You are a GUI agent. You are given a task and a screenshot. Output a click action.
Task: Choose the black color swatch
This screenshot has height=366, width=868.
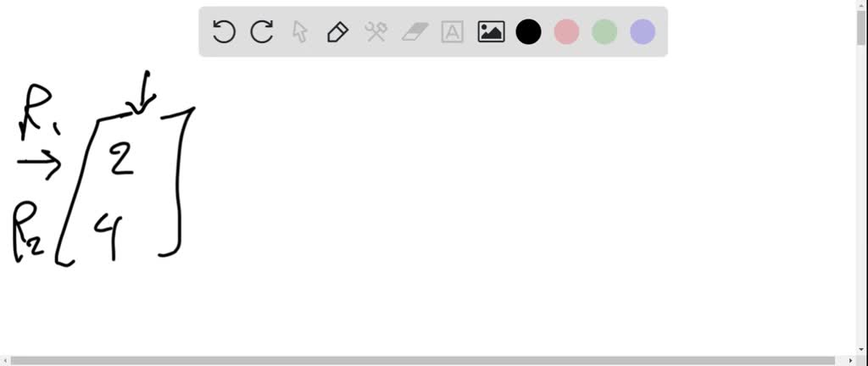(529, 32)
